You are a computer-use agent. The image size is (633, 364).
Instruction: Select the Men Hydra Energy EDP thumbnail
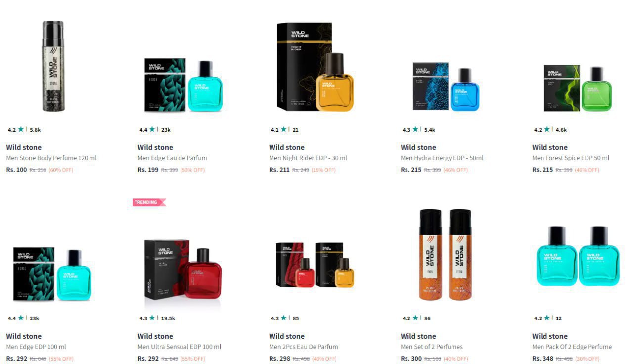446,87
